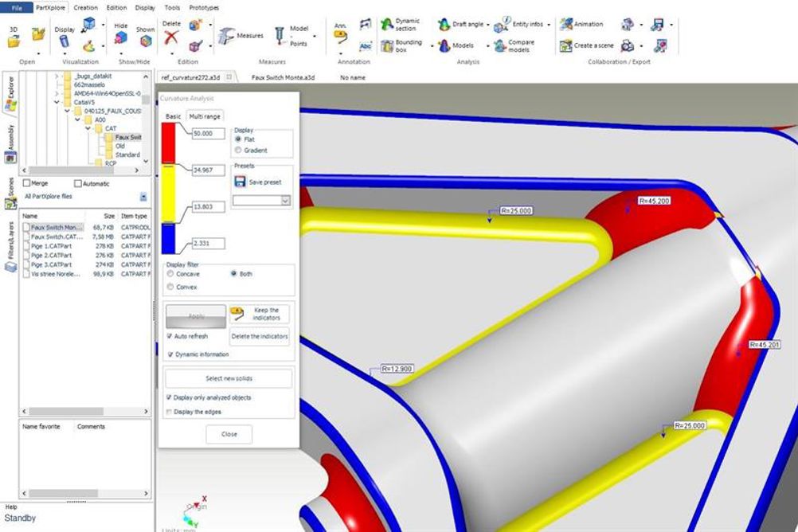Open the Entity infos tool
Image resolution: width=798 pixels, height=532 pixels.
[x=518, y=24]
